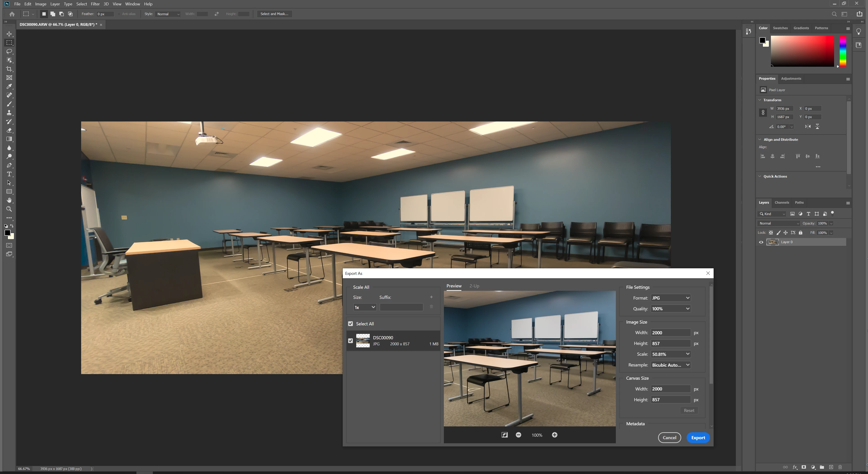Click the Cancel button in Export As

point(669,438)
